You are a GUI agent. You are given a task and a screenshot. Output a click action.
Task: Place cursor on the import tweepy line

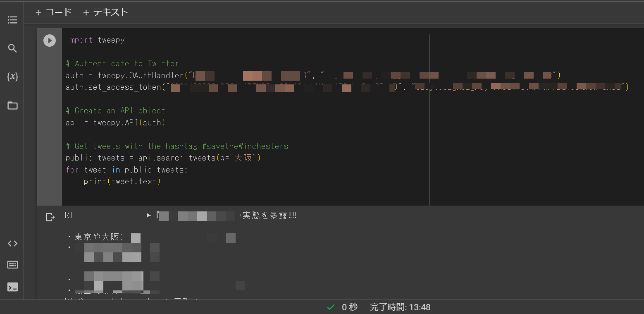[95, 40]
